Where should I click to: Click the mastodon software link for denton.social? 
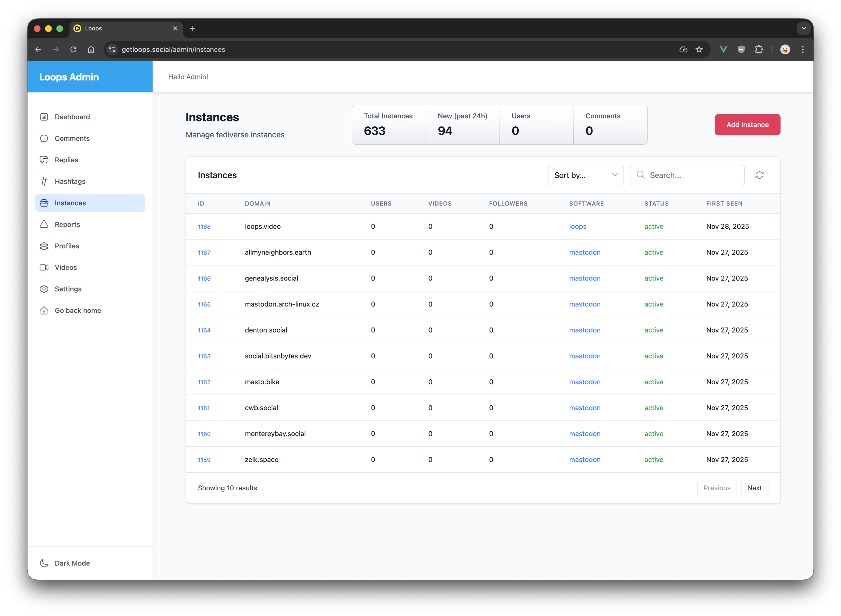pyautogui.click(x=585, y=330)
